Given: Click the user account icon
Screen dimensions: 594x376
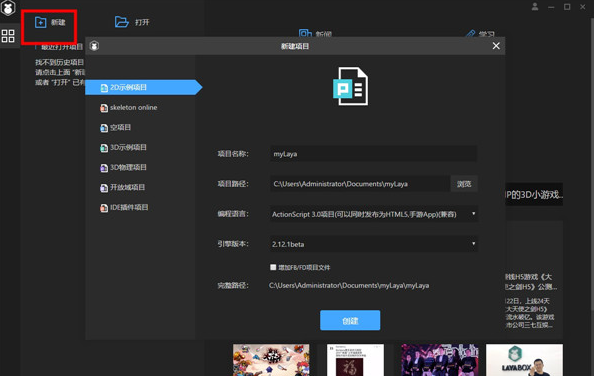Looking at the screenshot, I should (x=535, y=6).
